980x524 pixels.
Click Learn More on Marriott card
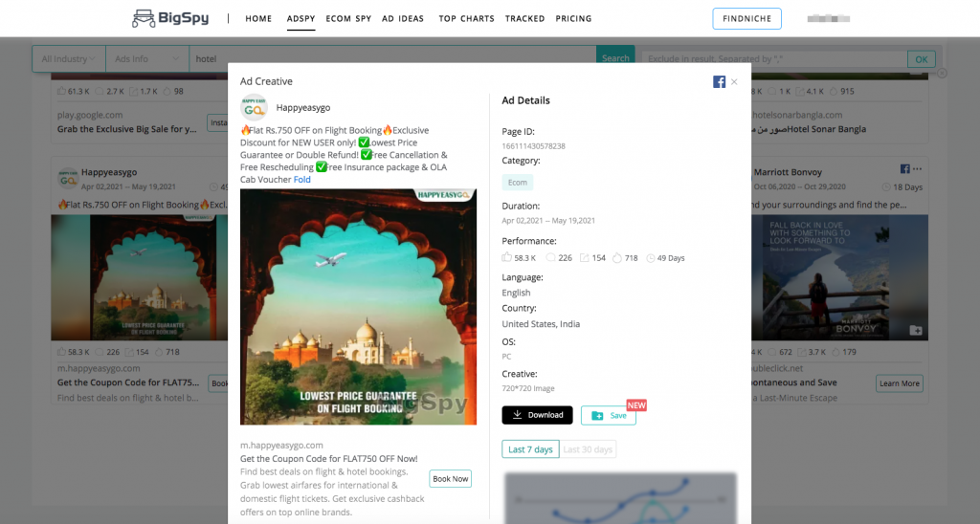pos(900,383)
